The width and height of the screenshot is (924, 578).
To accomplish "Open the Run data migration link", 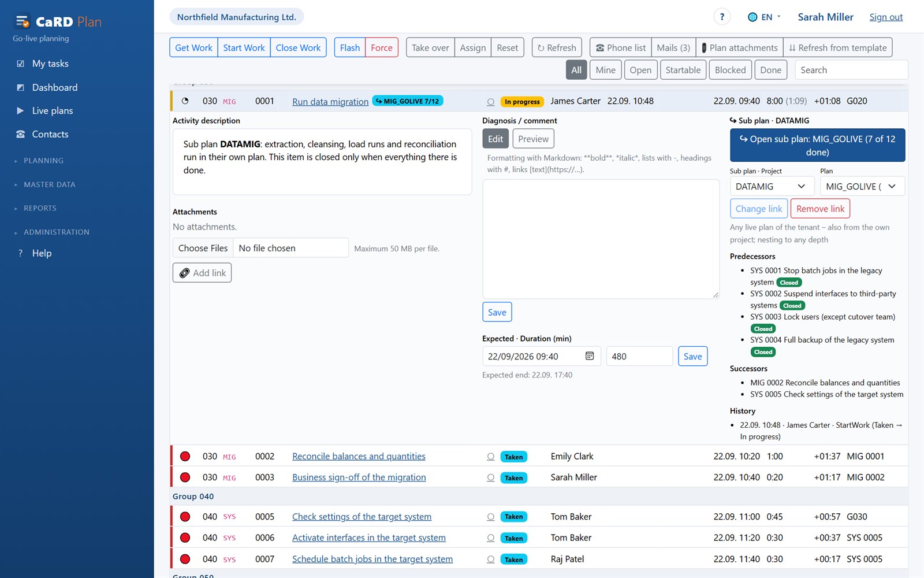I will tap(330, 102).
